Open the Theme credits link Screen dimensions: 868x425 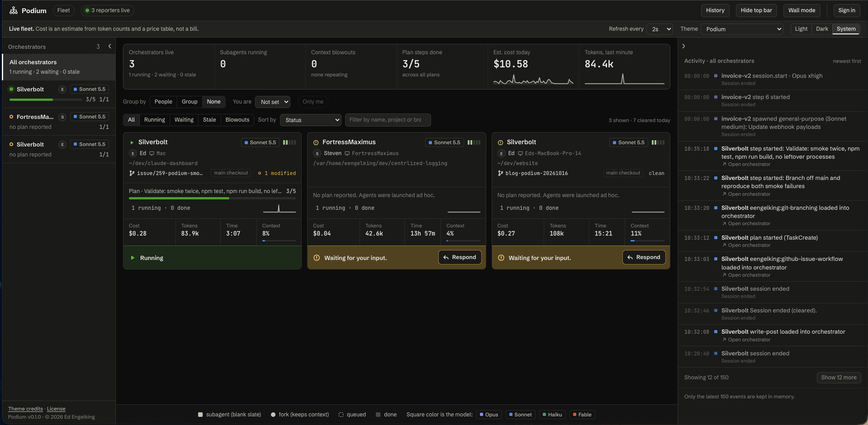[x=25, y=409]
